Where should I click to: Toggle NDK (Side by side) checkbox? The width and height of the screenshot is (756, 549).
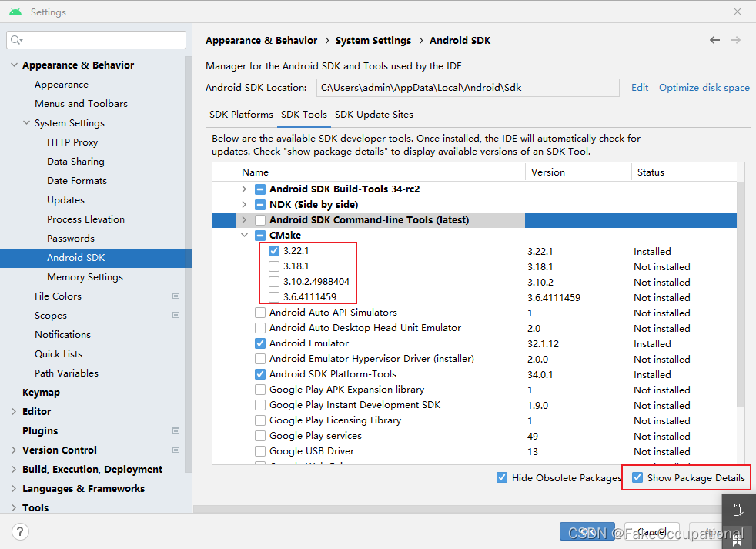click(260, 205)
